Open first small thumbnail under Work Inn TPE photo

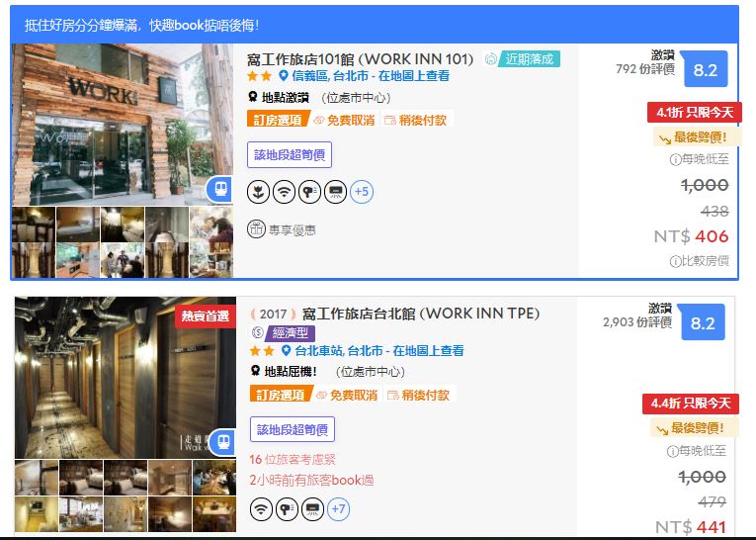coord(37,478)
